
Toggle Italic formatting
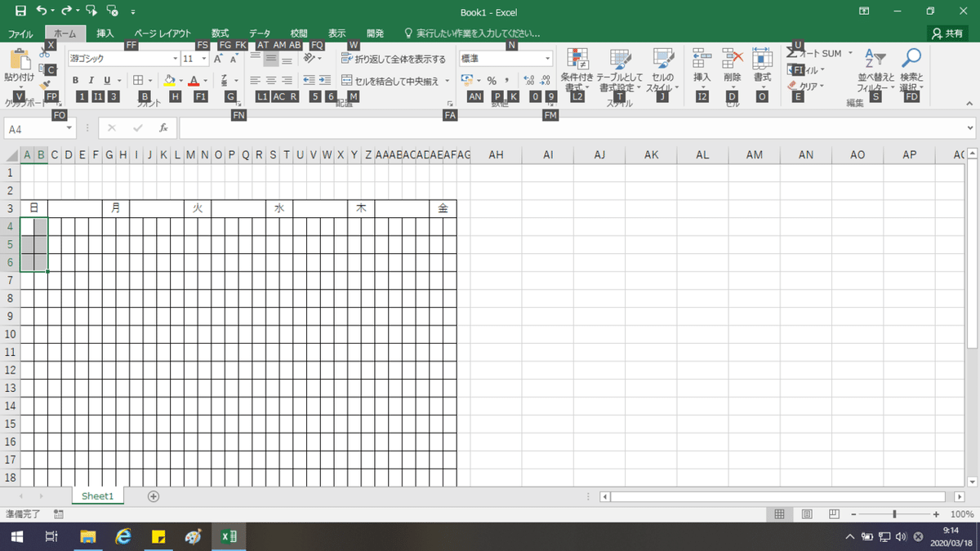[x=91, y=81]
